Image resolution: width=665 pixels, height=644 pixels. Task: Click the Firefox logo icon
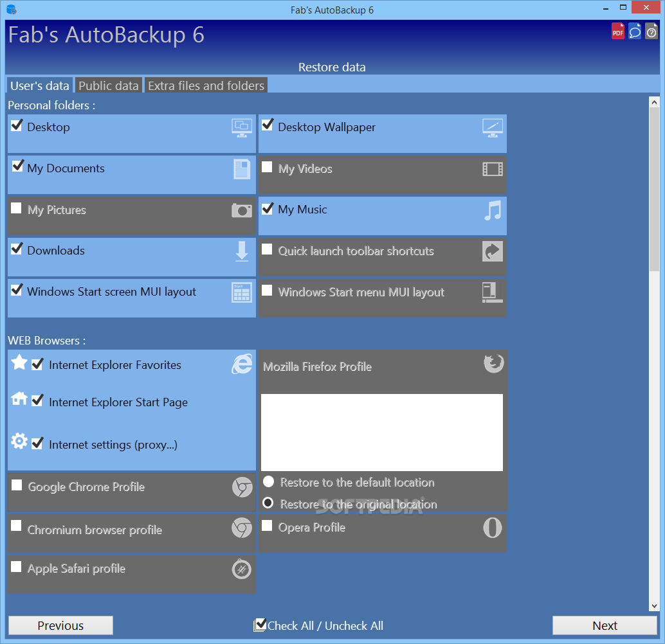point(493,363)
